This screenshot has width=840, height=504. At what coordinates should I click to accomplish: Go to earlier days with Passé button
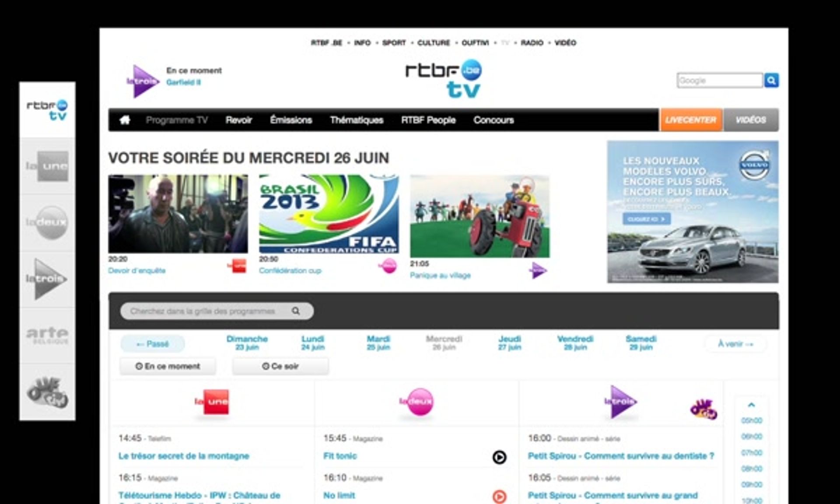pos(153,344)
